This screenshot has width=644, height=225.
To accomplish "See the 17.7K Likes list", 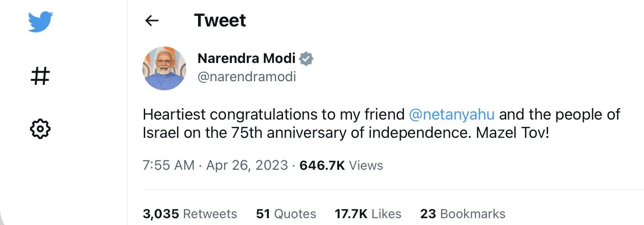I will (368, 214).
